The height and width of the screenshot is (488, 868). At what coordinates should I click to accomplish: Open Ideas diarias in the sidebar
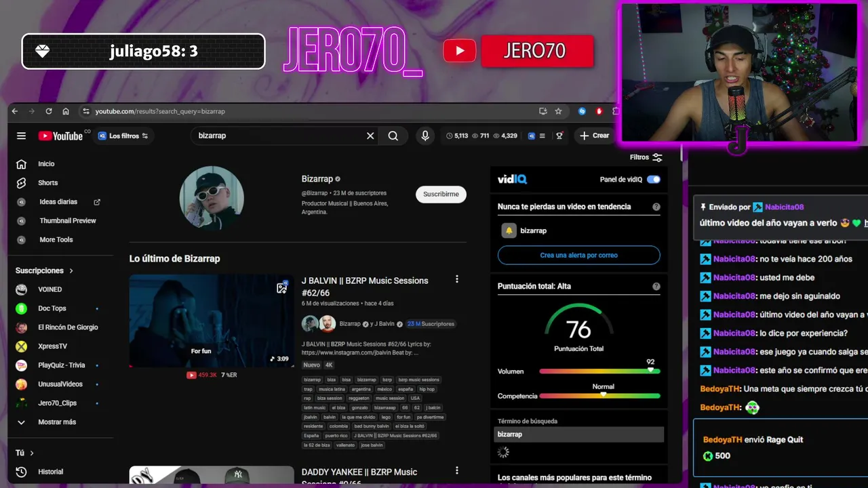point(58,202)
